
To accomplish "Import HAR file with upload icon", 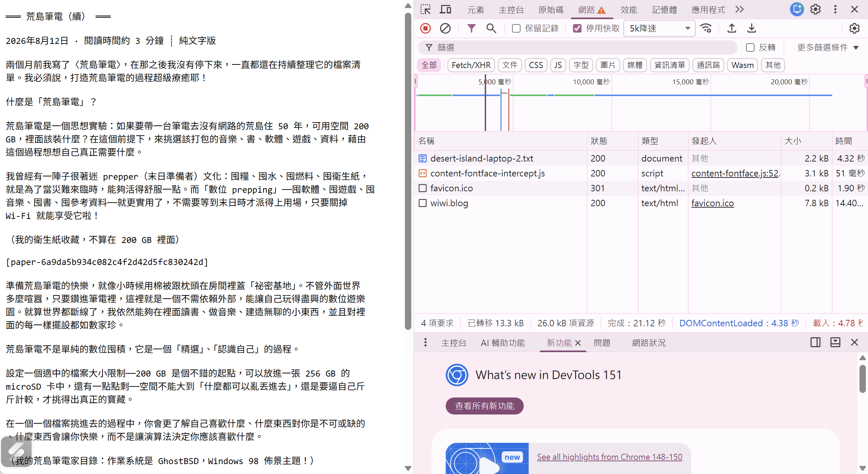I will click(x=732, y=28).
